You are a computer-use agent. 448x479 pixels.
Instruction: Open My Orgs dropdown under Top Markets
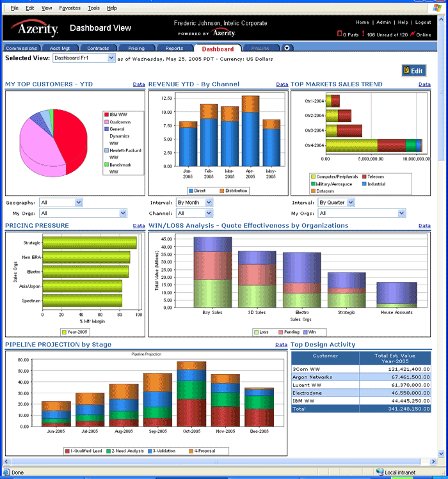362,213
